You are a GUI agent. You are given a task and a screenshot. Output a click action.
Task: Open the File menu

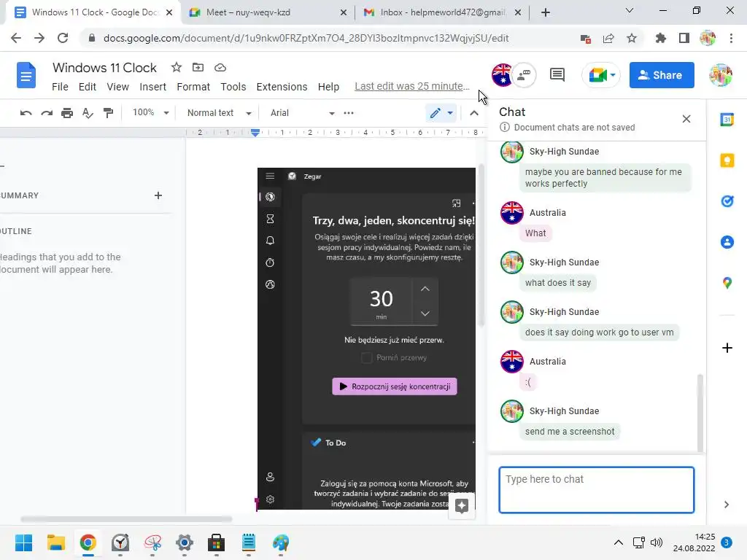tap(60, 87)
